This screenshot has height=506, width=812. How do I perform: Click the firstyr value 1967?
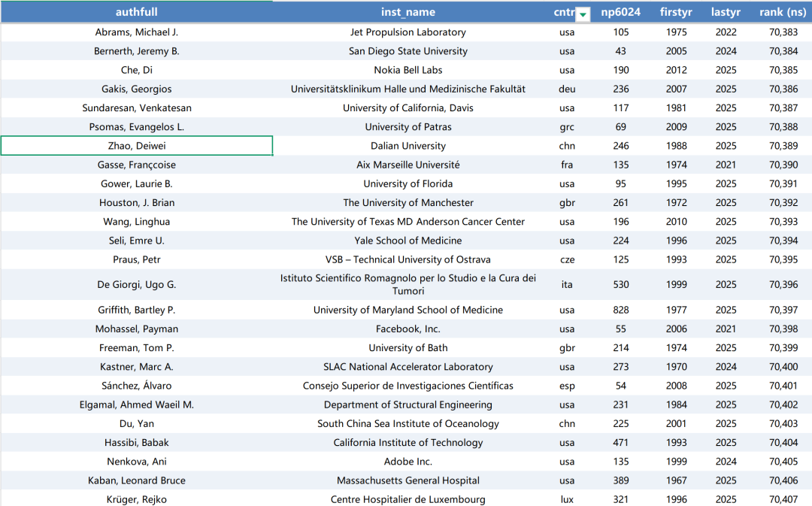point(676,480)
